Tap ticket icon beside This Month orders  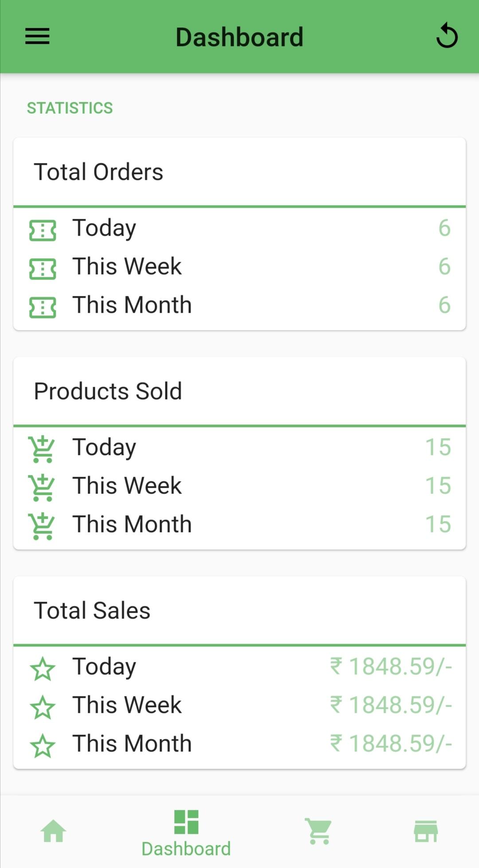[43, 307]
